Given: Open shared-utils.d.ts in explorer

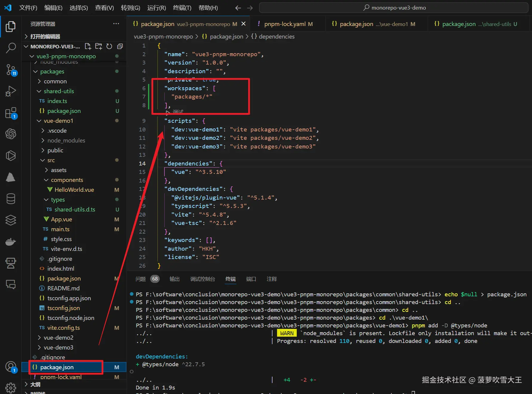Looking at the screenshot, I should (x=75, y=209).
